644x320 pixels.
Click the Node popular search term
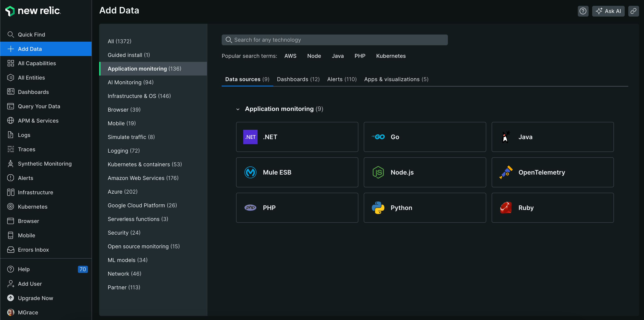pos(314,56)
